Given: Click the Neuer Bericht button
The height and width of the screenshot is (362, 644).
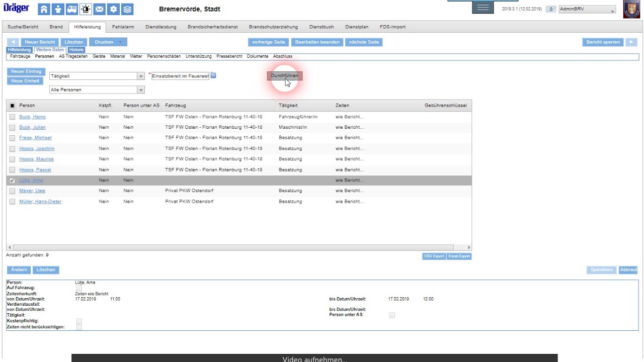Looking at the screenshot, I should click(40, 42).
